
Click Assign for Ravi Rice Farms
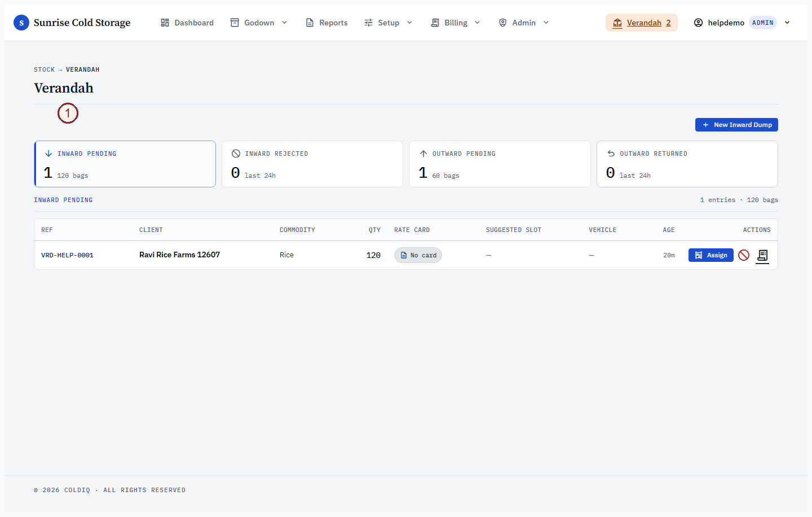(x=711, y=255)
